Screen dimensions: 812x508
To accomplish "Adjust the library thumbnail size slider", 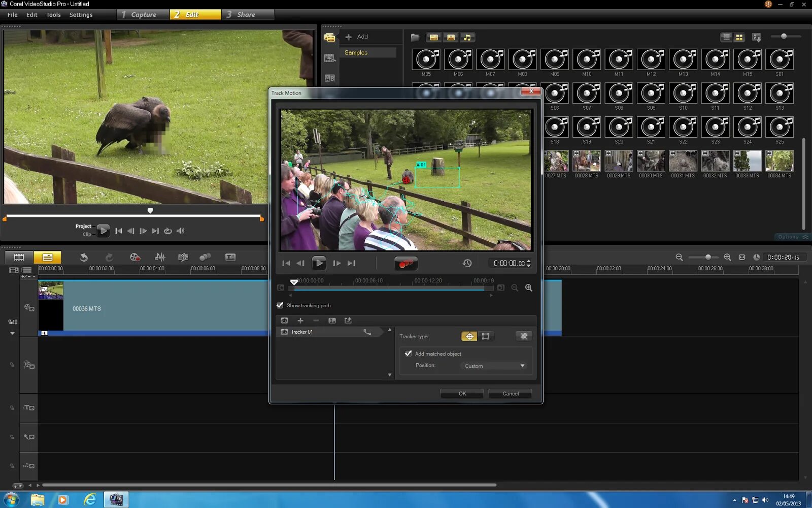I will [x=784, y=37].
